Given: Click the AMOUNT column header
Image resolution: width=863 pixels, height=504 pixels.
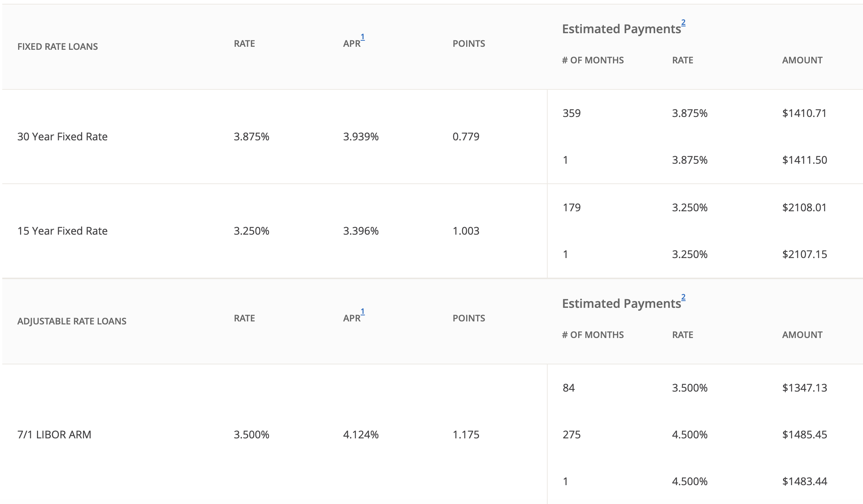Looking at the screenshot, I should coord(802,60).
